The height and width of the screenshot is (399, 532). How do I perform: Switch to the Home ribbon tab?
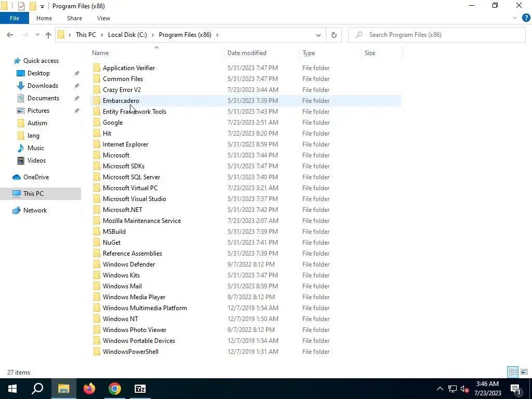(x=44, y=18)
